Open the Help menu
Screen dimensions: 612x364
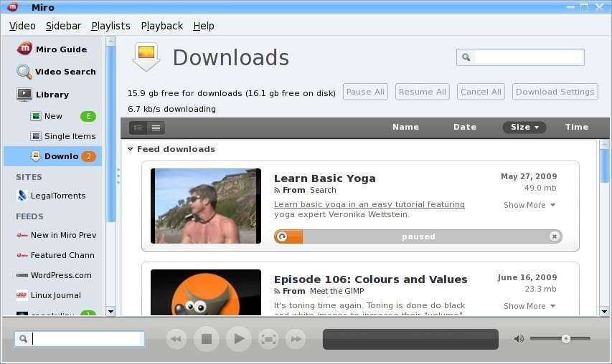click(x=204, y=26)
